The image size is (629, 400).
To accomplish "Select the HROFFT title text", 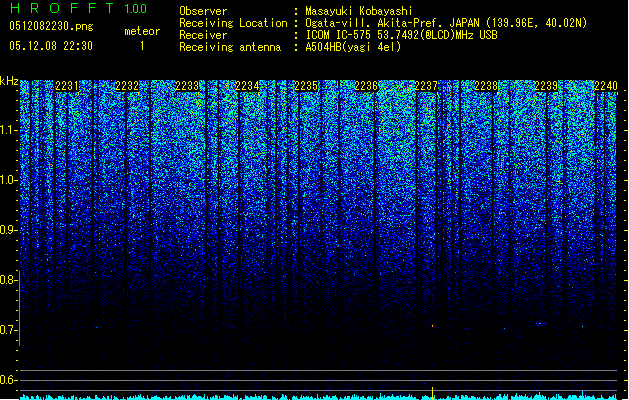I will [62, 8].
